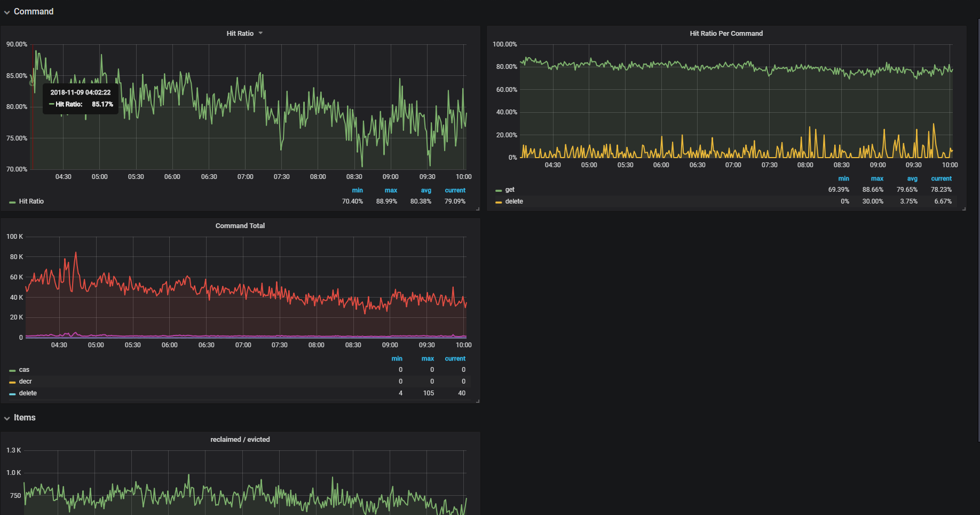Sort Hit Ratio Per Command legend by min

point(843,178)
